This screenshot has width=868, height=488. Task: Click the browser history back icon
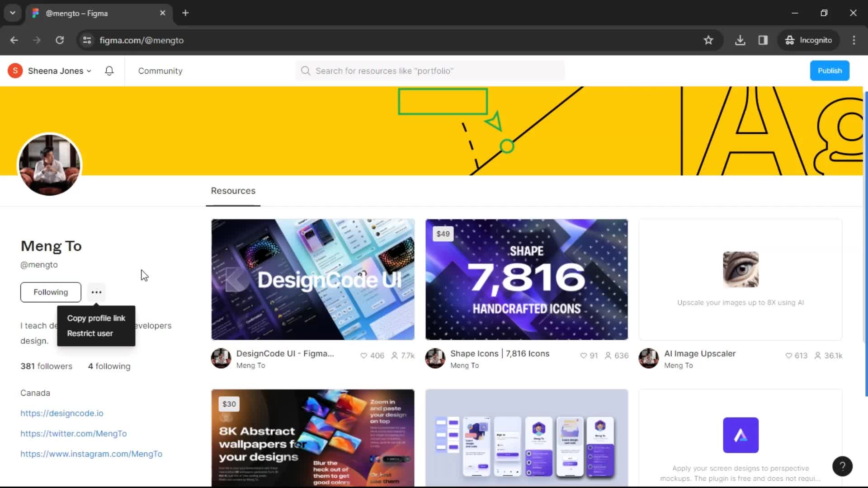point(14,40)
